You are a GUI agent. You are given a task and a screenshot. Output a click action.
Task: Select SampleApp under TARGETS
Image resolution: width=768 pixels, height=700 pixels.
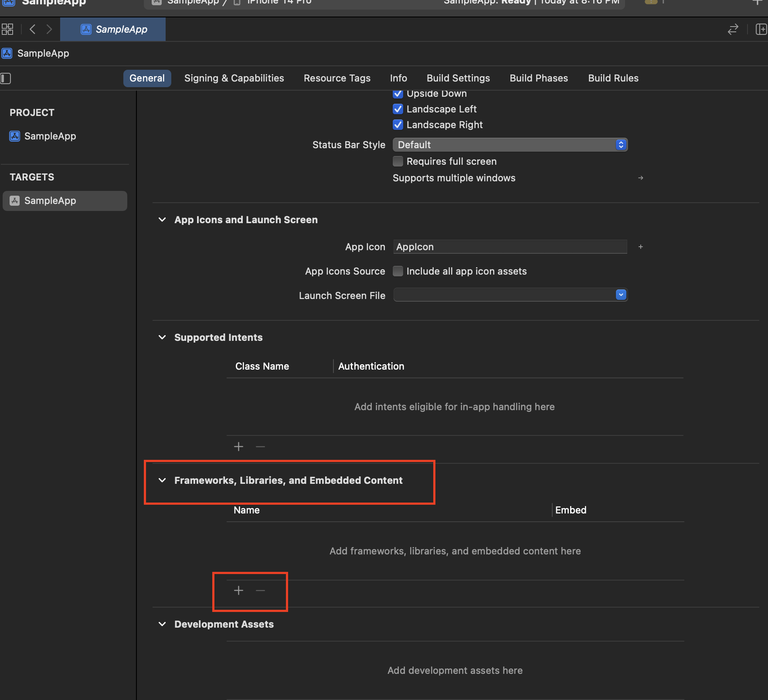[x=65, y=201]
